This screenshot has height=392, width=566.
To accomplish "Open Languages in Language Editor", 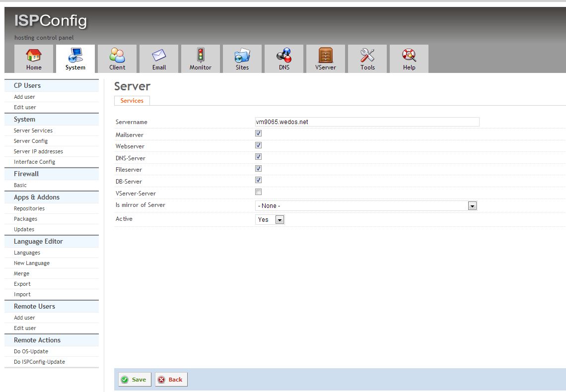I will pyautogui.click(x=27, y=253).
